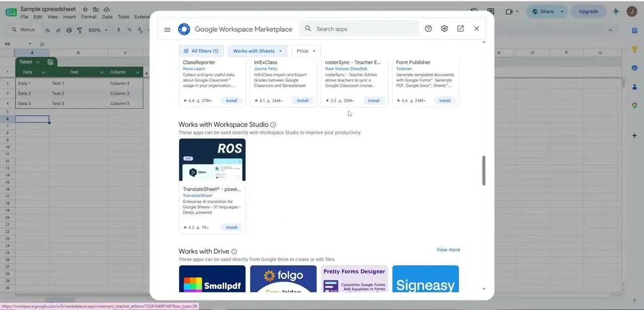
Task: Click the Print toolbar icon
Action: 69,30
